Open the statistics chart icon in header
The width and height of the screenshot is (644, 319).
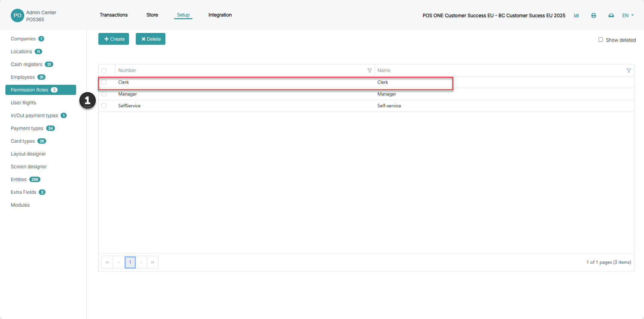point(576,15)
